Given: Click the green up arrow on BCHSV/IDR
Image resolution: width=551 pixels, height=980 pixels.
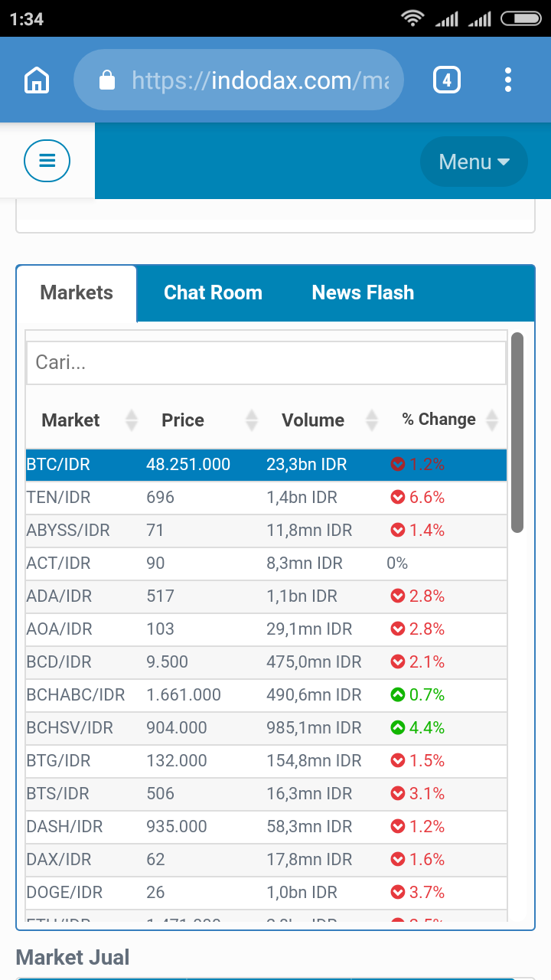Looking at the screenshot, I should pyautogui.click(x=397, y=728).
